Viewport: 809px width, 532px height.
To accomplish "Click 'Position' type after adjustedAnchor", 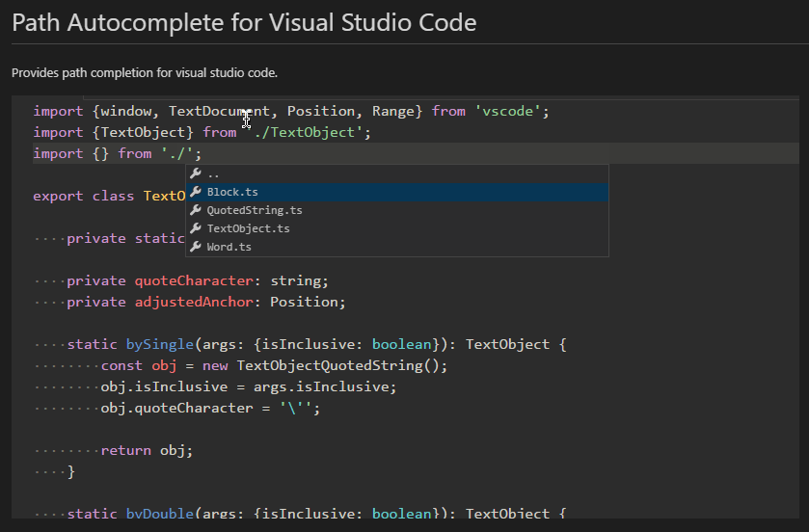I will point(304,302).
